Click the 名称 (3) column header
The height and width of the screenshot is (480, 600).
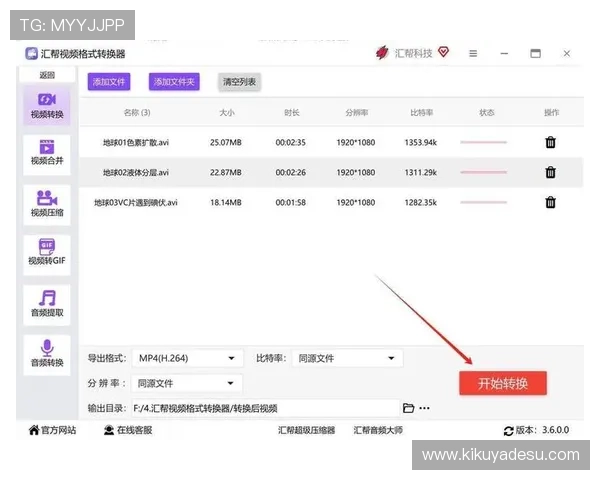point(137,113)
